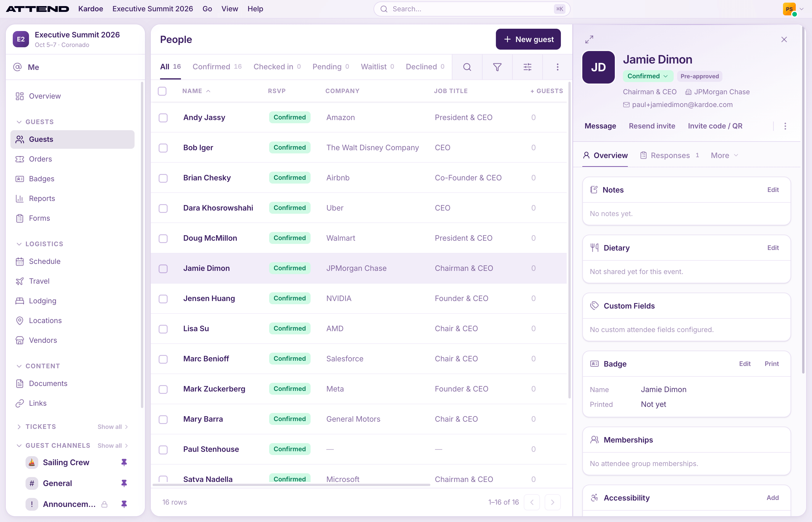Tick the Dara Khosrowshahi row checkbox
Image resolution: width=812 pixels, height=522 pixels.
click(x=163, y=208)
